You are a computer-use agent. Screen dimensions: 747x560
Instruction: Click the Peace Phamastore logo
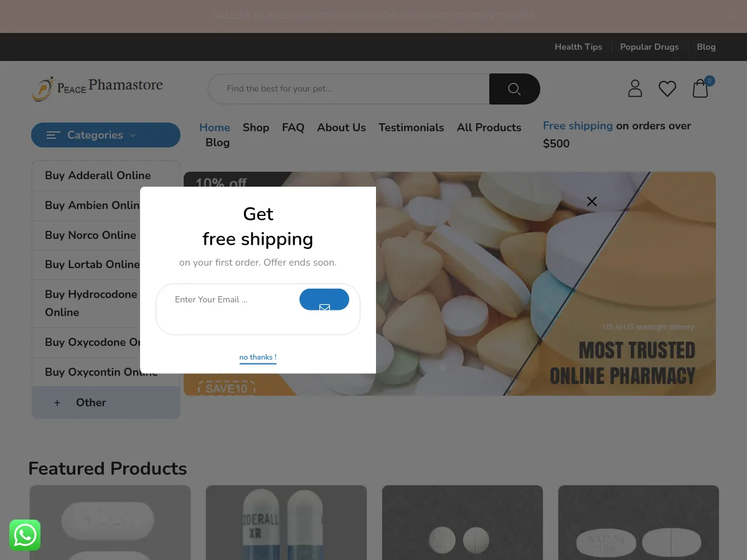point(97,88)
